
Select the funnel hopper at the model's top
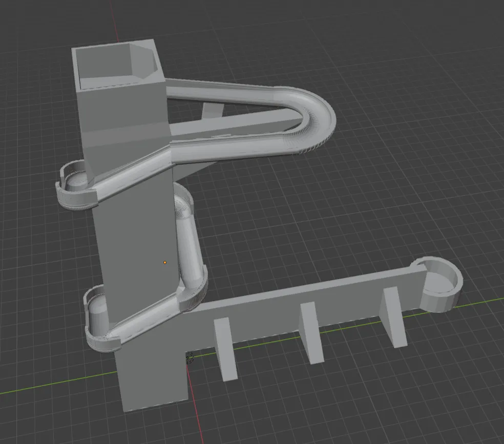[x=113, y=62]
